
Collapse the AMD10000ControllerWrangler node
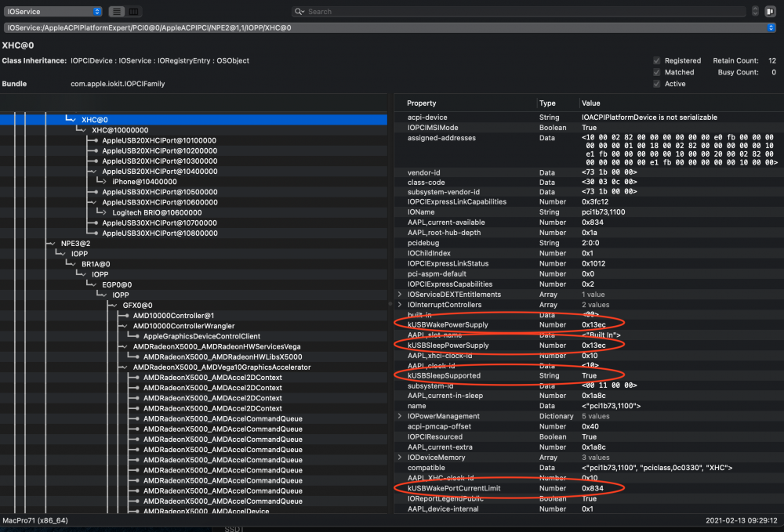point(125,326)
